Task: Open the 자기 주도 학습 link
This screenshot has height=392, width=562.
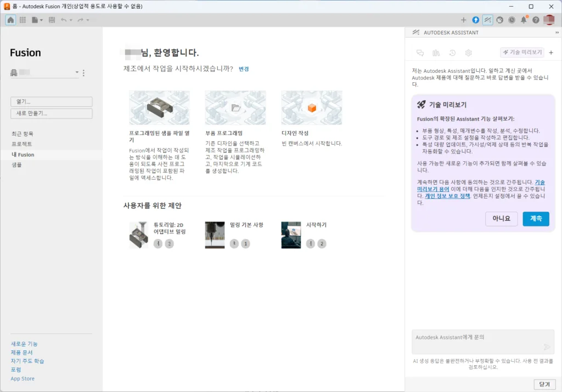Action: 27,361
